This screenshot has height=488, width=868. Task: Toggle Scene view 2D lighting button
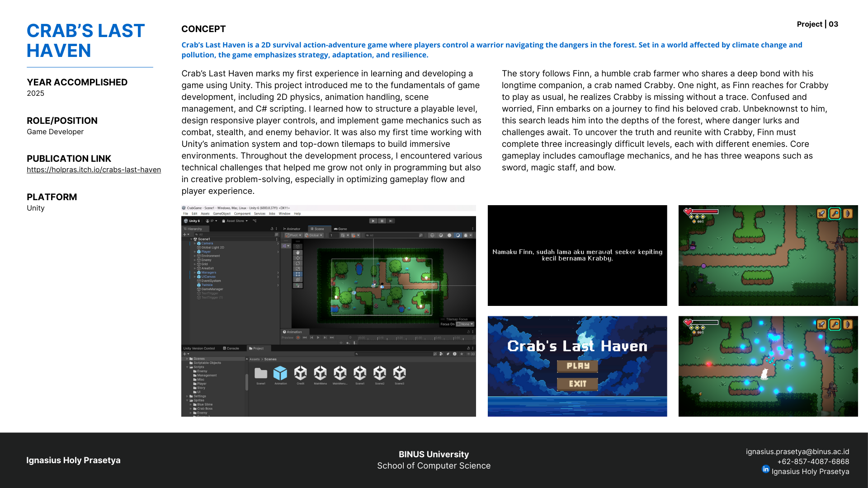tap(458, 235)
